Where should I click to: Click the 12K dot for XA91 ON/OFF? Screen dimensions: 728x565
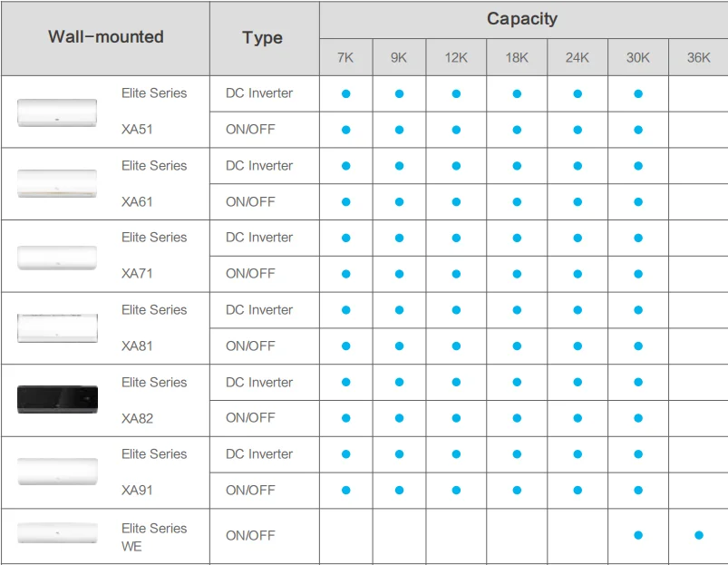click(456, 491)
